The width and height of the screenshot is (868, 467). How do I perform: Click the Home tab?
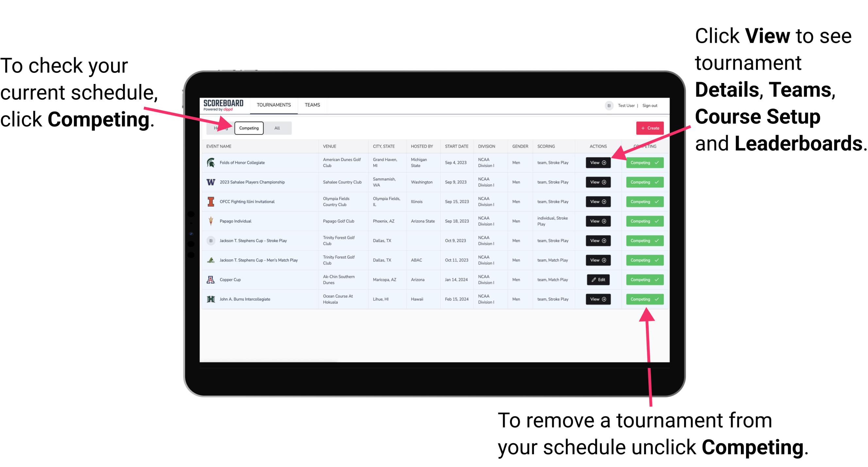(x=221, y=128)
